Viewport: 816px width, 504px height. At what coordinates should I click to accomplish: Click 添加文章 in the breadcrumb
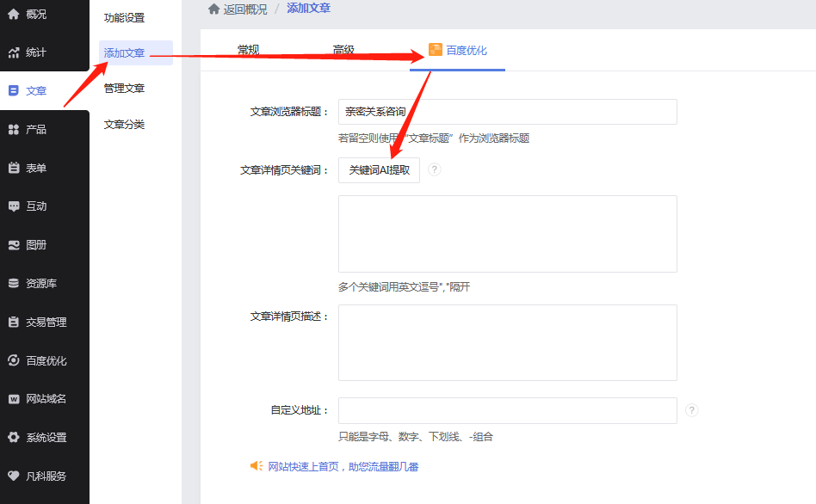click(309, 9)
